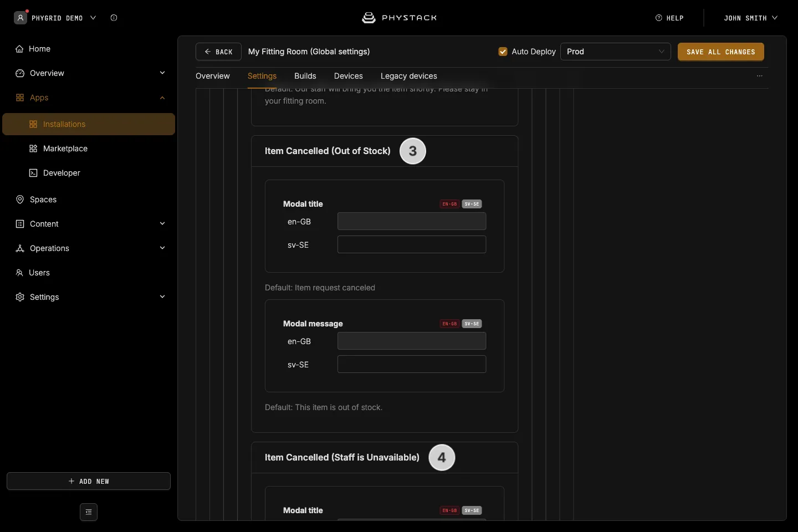Toggle the Auto Deploy checkbox
The width and height of the screenshot is (798, 532).
click(x=503, y=52)
